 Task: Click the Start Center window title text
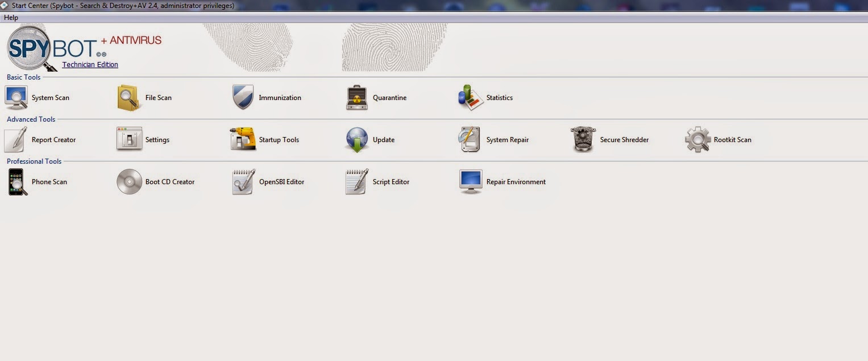(x=123, y=6)
